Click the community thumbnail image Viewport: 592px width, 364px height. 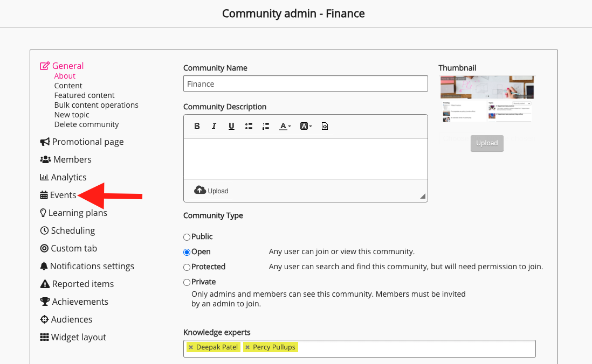tap(487, 99)
